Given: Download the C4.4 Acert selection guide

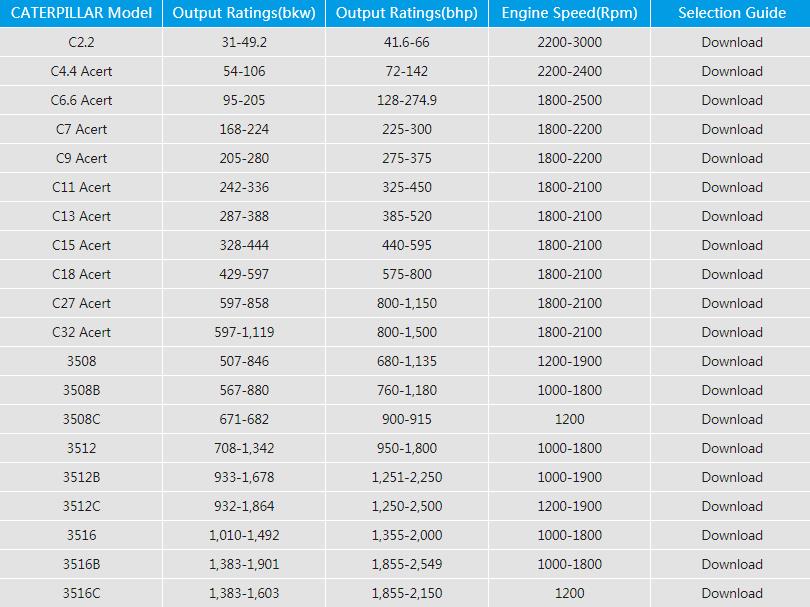Looking at the screenshot, I should point(731,71).
